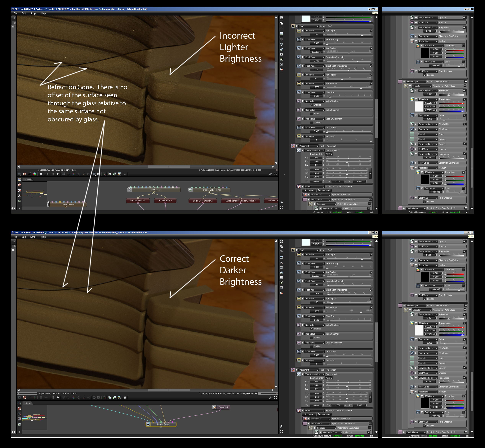Image resolution: width=485 pixels, height=448 pixels.
Task: Click the Interior Gray Plastic node's material icon
Action: pyautogui.click(x=191, y=190)
